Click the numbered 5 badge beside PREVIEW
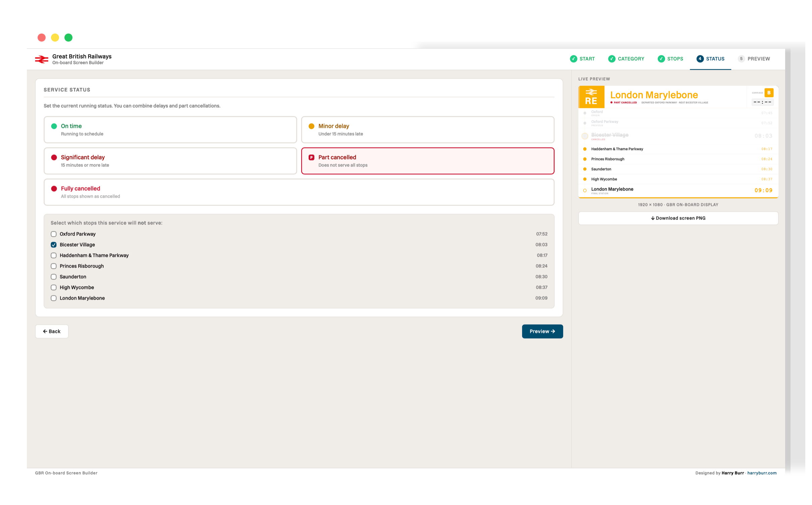 pos(741,59)
